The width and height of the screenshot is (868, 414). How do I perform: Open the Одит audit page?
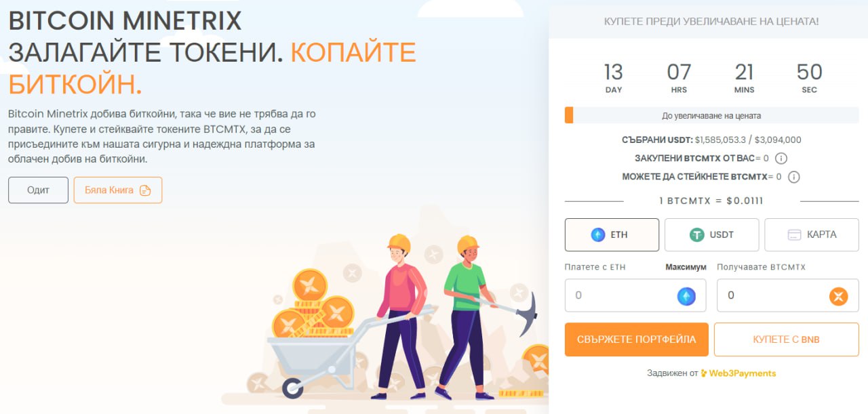click(x=38, y=190)
